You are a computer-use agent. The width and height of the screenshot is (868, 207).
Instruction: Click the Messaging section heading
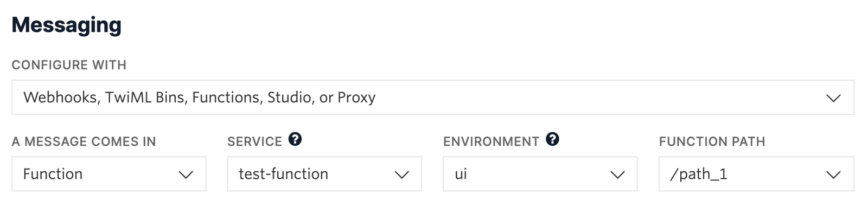coord(66,25)
